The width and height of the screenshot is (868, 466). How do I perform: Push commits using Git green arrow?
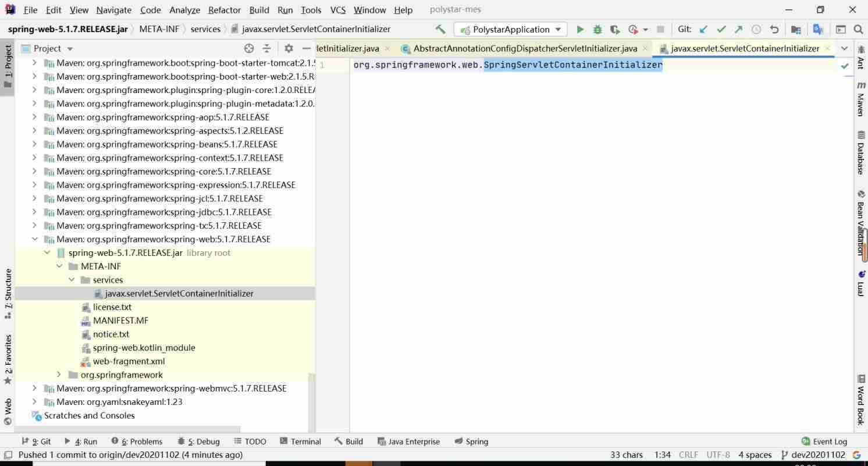(738, 29)
